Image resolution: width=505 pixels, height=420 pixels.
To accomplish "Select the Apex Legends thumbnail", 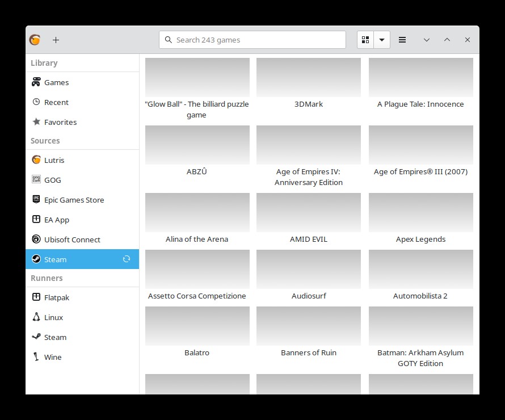I will click(x=421, y=213).
